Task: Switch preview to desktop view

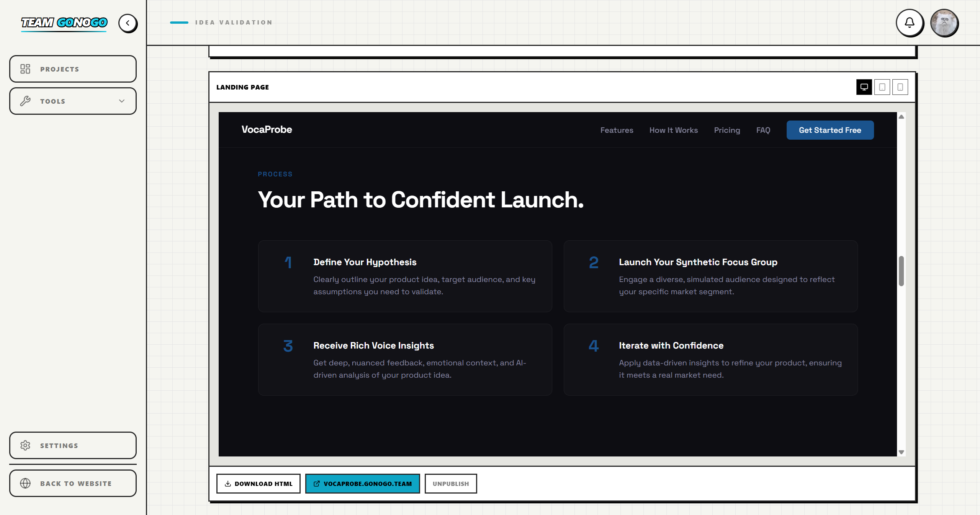Action: (x=864, y=87)
